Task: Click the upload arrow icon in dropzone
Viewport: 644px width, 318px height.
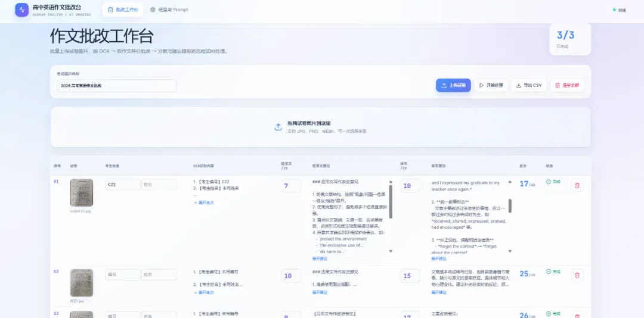Action: tap(278, 127)
